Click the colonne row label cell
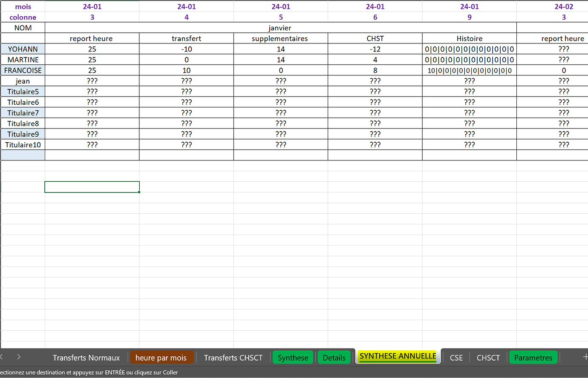Image resolution: width=588 pixels, height=378 pixels. click(x=23, y=17)
